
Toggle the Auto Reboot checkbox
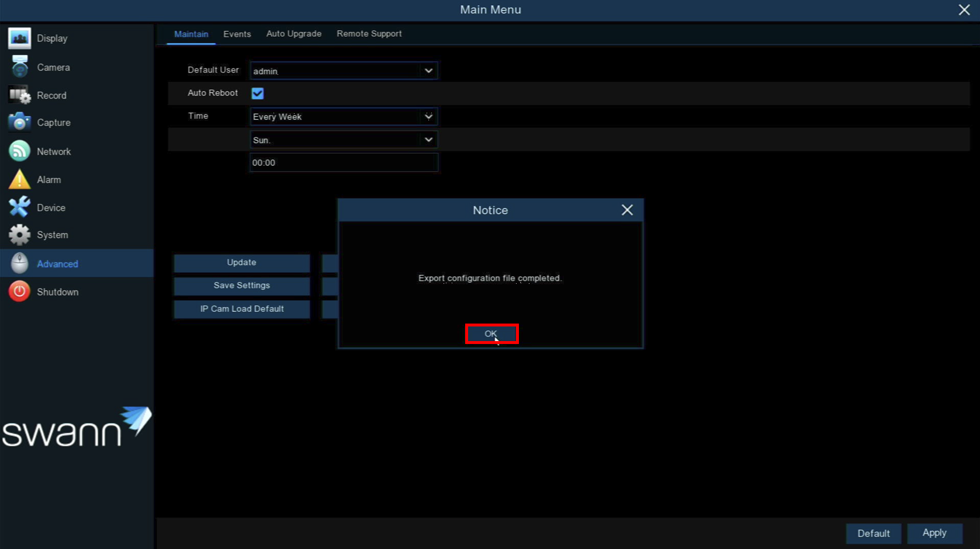pos(258,93)
